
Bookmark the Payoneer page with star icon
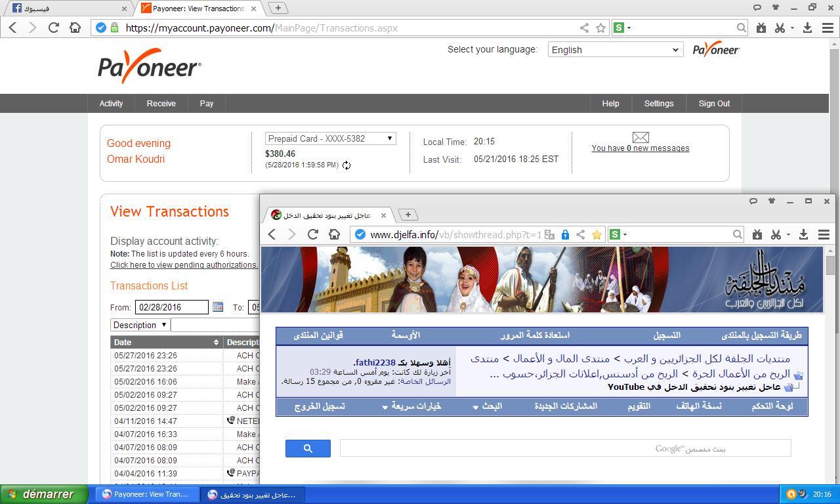tap(600, 28)
